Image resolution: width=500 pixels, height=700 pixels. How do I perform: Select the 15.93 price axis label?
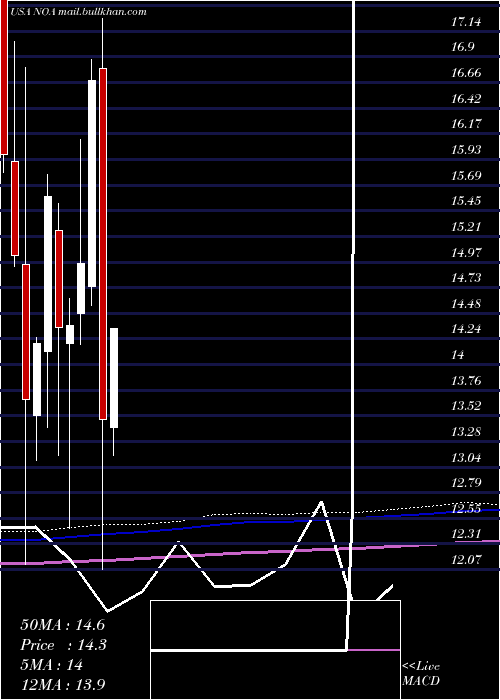click(x=466, y=150)
